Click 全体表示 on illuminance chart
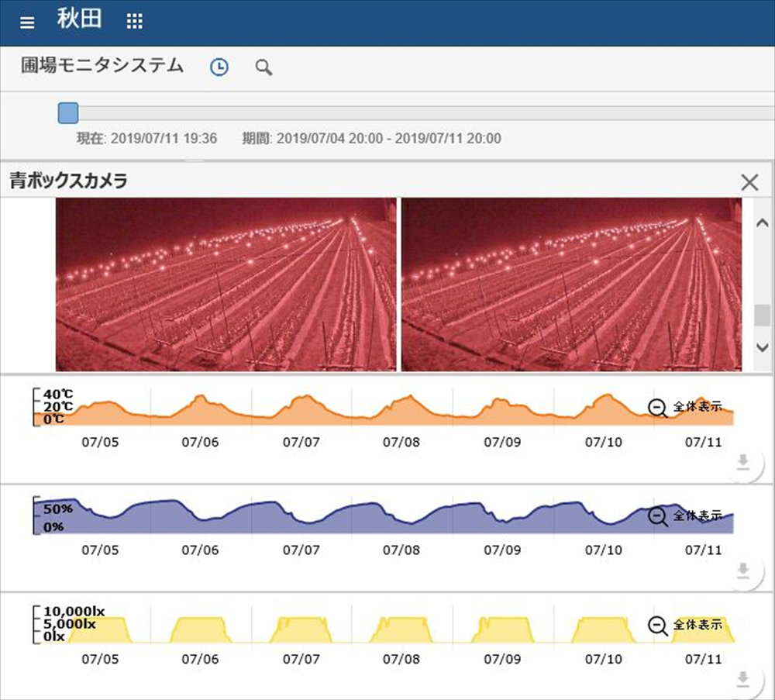The height and width of the screenshot is (700, 775). 697,624
